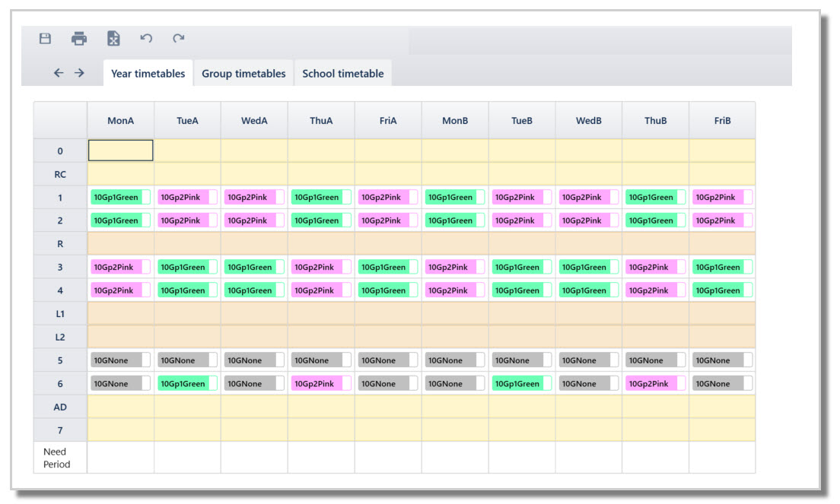Image resolution: width=840 pixels, height=504 pixels.
Task: Select pink 10Gp2Pink block in TueA period 1
Action: tap(183, 197)
